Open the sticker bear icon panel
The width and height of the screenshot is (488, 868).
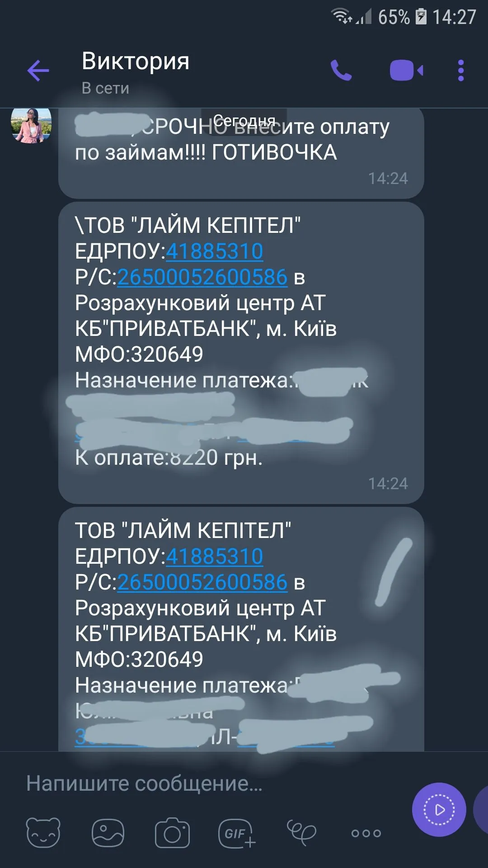[x=43, y=832]
